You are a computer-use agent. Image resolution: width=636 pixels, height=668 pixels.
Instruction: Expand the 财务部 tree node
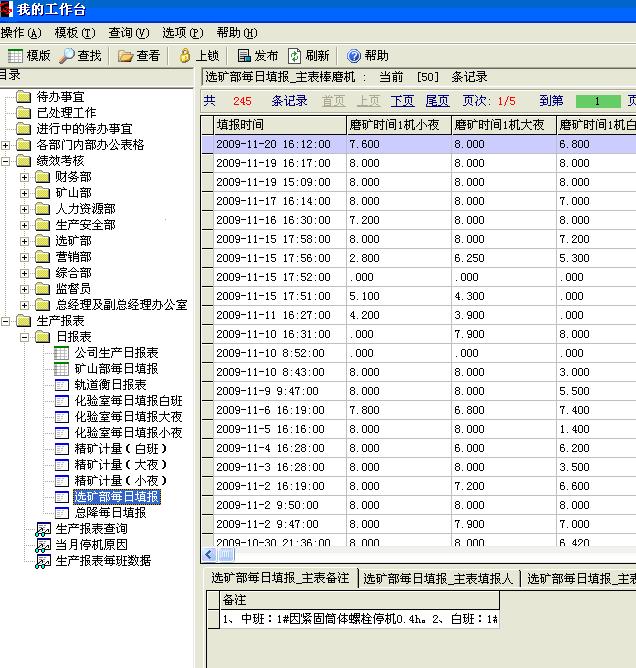25,177
